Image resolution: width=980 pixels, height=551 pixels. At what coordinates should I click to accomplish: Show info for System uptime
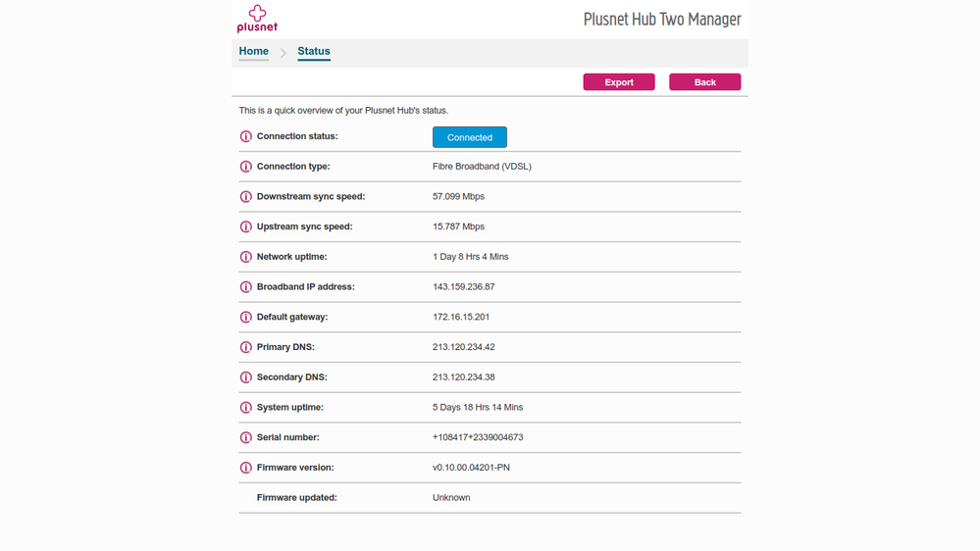[246, 408]
